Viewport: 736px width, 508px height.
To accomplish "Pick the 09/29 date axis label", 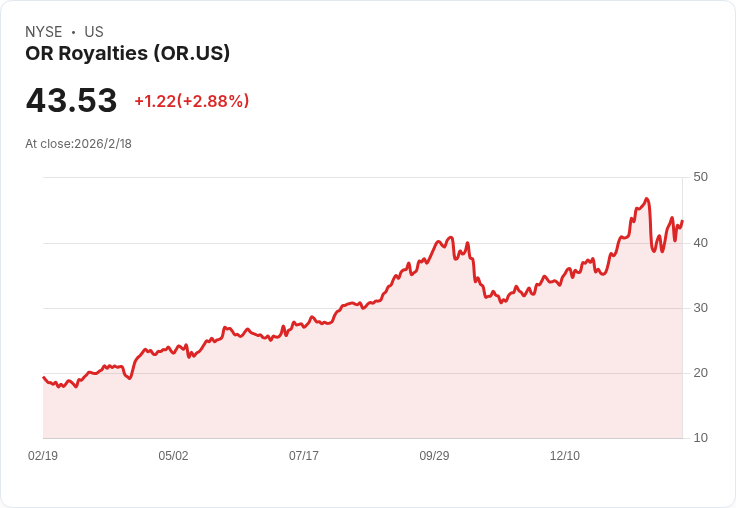I will [434, 456].
